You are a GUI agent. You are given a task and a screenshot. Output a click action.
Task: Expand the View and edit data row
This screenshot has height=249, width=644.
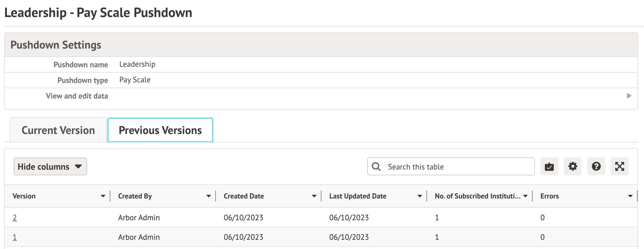click(629, 96)
